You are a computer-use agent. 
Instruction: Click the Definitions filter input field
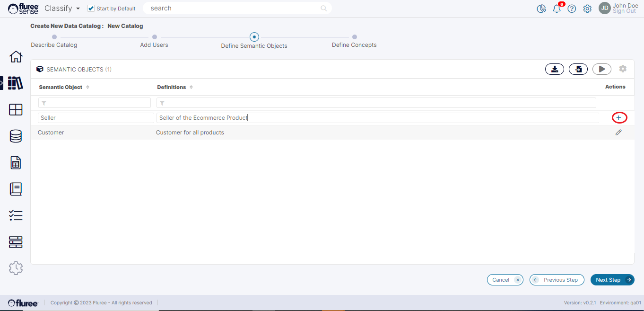coord(376,103)
